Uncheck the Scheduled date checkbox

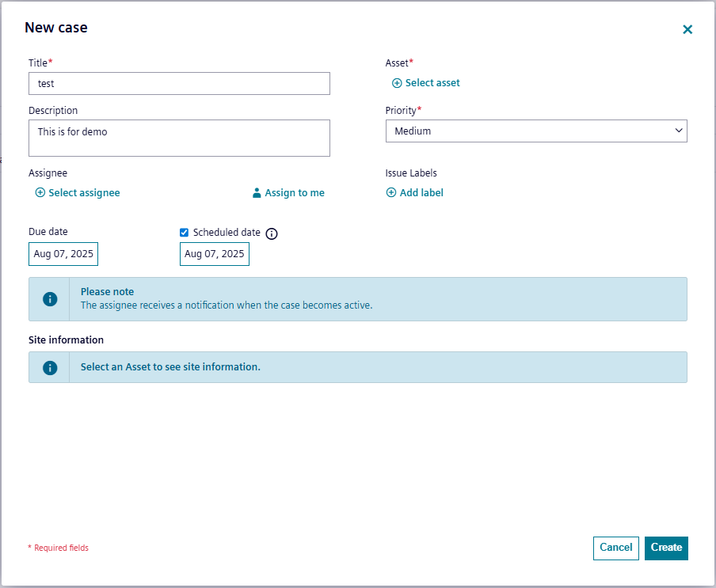(185, 233)
